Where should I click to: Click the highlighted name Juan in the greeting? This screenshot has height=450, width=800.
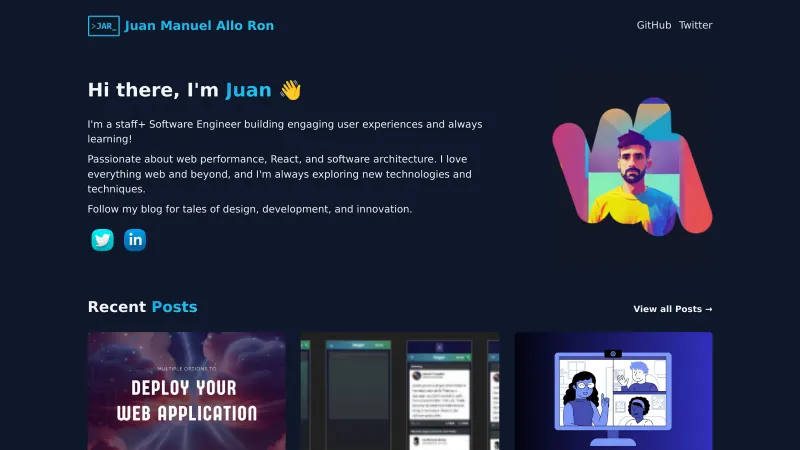(248, 90)
